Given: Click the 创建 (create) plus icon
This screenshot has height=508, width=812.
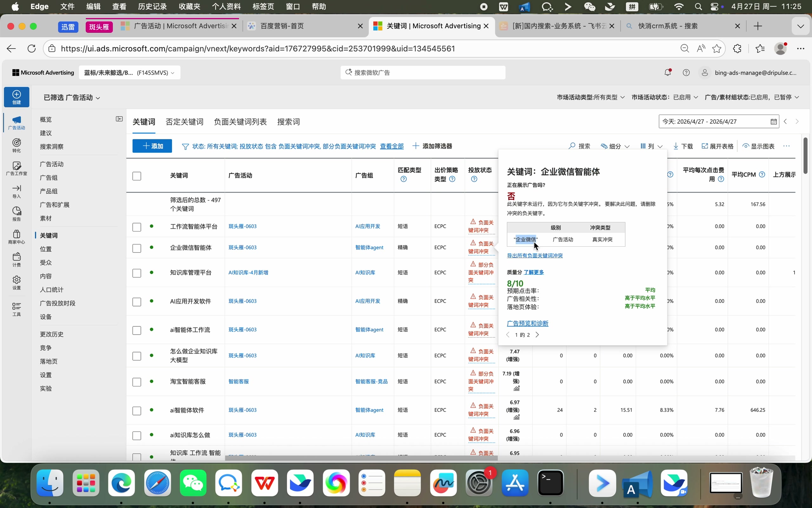Looking at the screenshot, I should 16,94.
